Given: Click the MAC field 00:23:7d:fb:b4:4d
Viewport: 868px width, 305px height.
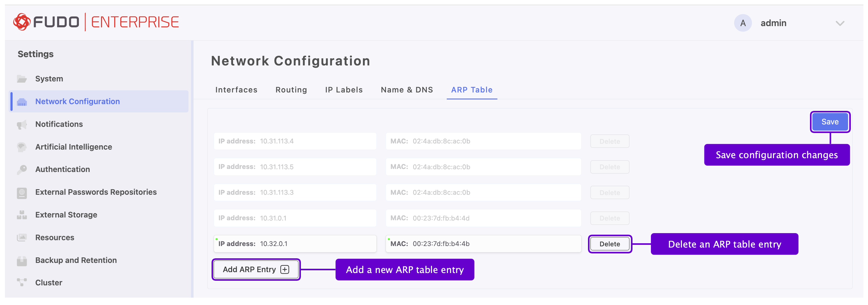Looking at the screenshot, I should click(483, 218).
